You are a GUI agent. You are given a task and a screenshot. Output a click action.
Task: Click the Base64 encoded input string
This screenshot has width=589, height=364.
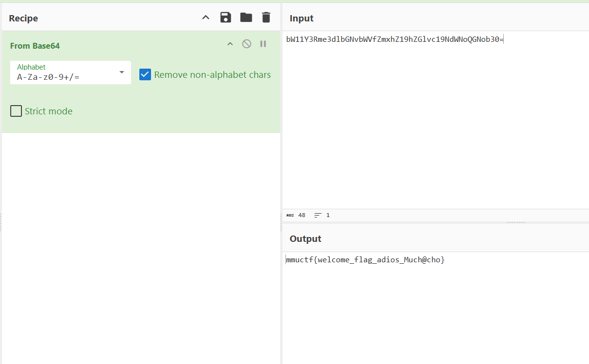coord(395,39)
